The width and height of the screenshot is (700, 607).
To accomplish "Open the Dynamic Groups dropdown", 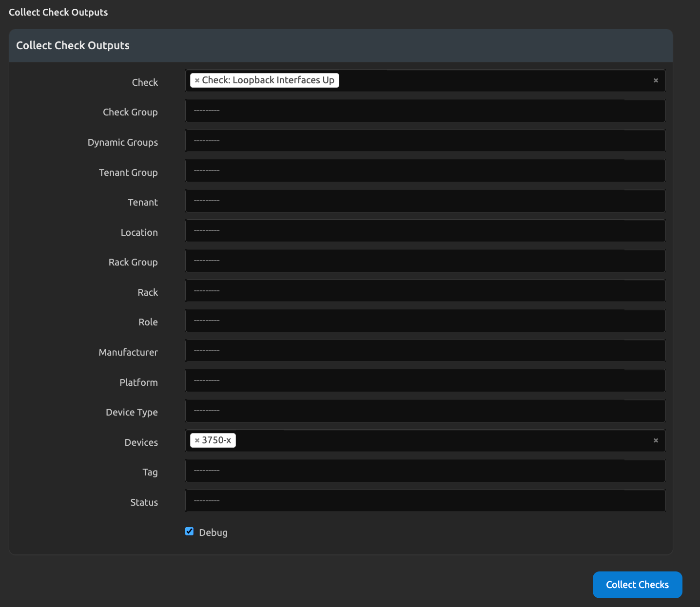I will point(425,141).
